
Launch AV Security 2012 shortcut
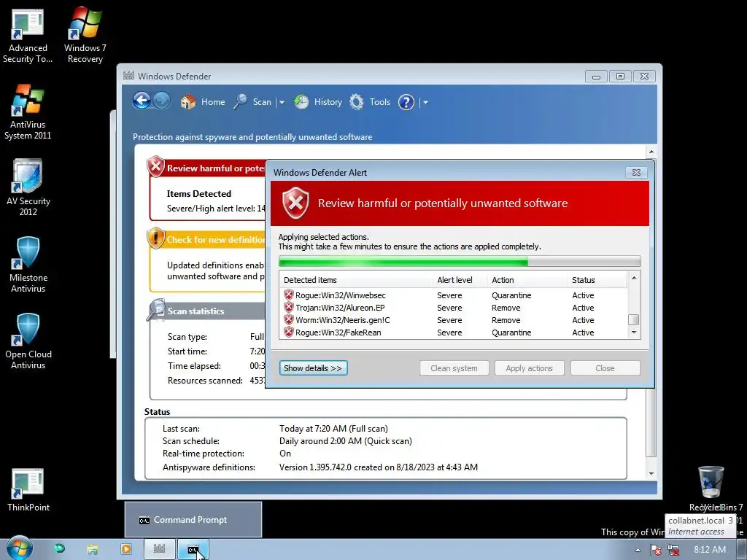tap(28, 188)
